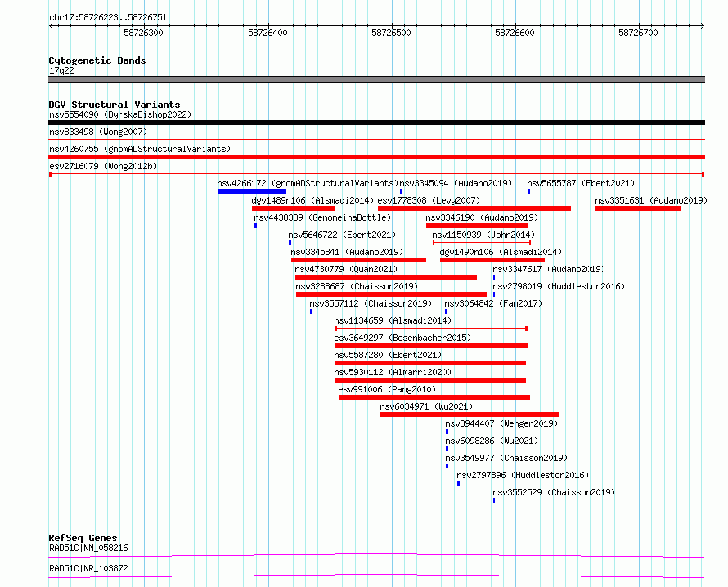Click the 17q22 cytogenetic band label
The image size is (728, 587).
(61, 70)
